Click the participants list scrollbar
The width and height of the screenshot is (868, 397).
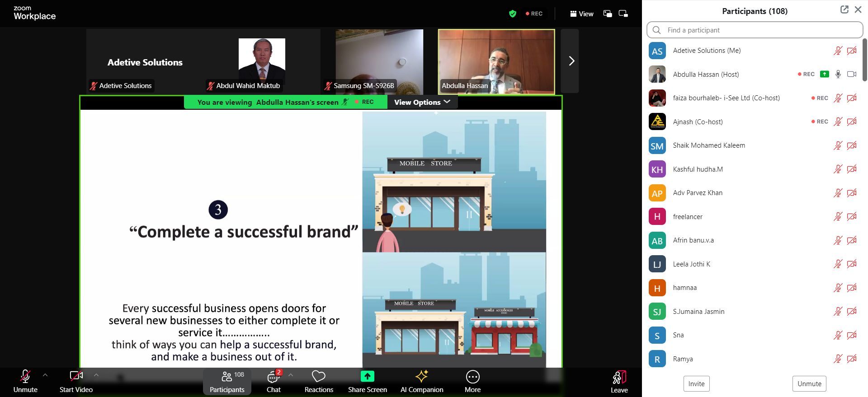pyautogui.click(x=865, y=59)
